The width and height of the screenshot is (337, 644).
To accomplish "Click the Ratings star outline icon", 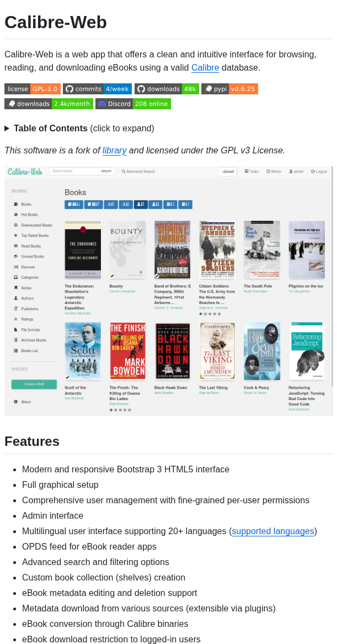I will point(16,319).
